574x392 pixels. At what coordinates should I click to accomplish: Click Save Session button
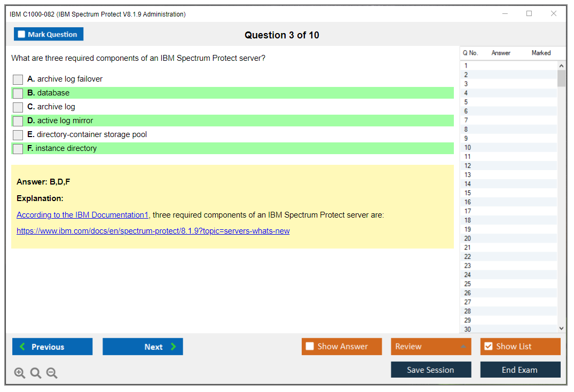(x=431, y=370)
